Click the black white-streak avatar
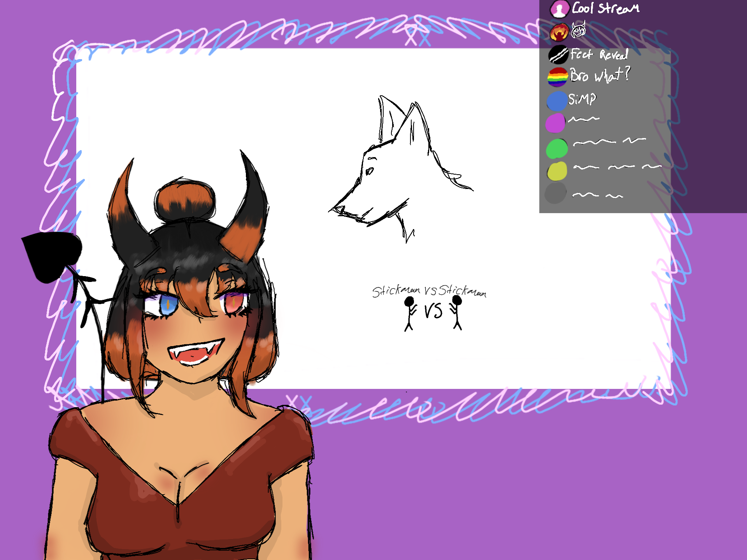Image resolution: width=747 pixels, height=560 pixels. tap(558, 54)
